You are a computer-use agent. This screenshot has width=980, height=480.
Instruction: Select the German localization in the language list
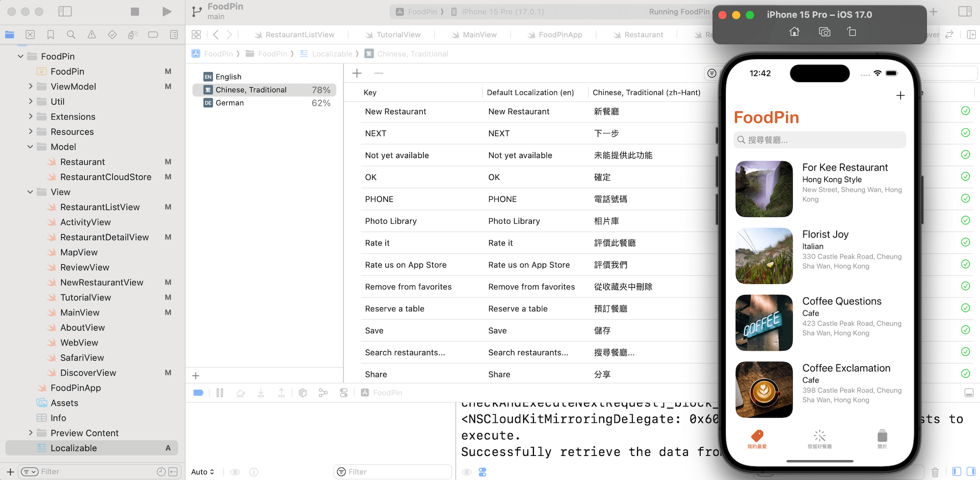tap(230, 103)
